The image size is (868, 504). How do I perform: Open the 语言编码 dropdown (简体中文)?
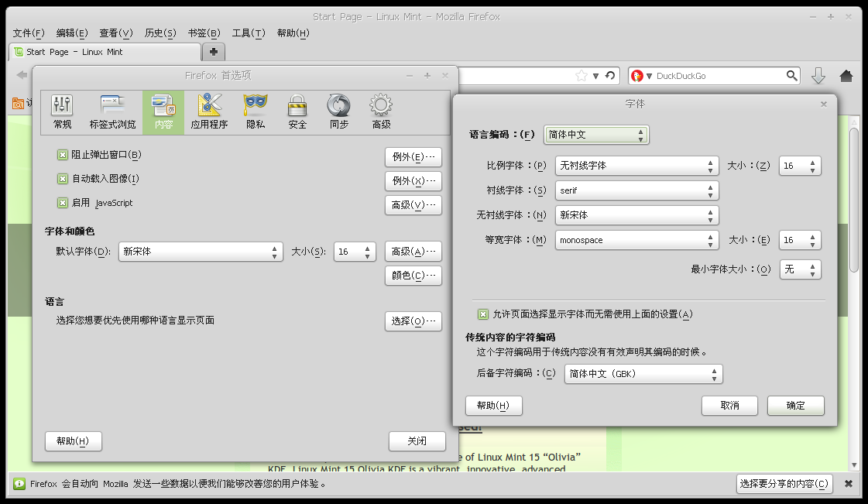click(x=596, y=135)
